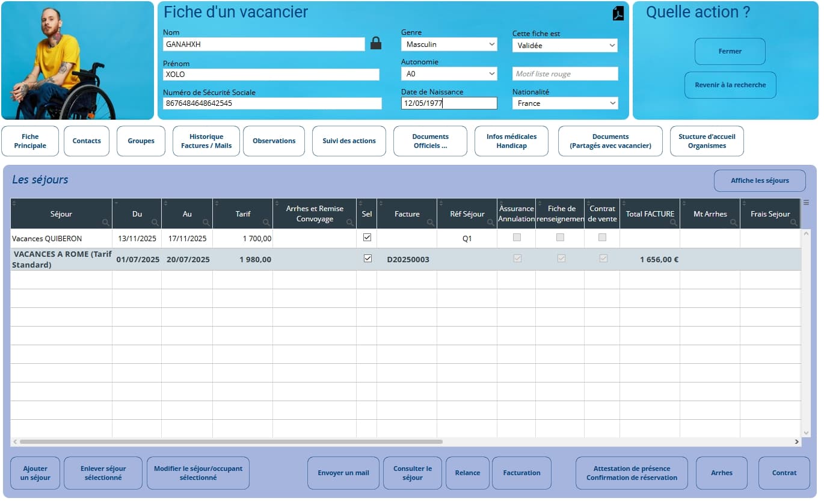
Task: Toggle Sel checkbox for VACANCES A ROME
Action: [x=367, y=259]
